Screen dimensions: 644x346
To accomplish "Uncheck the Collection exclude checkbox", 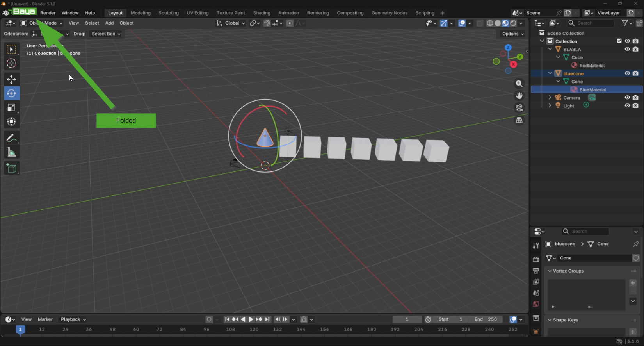I will (x=619, y=41).
